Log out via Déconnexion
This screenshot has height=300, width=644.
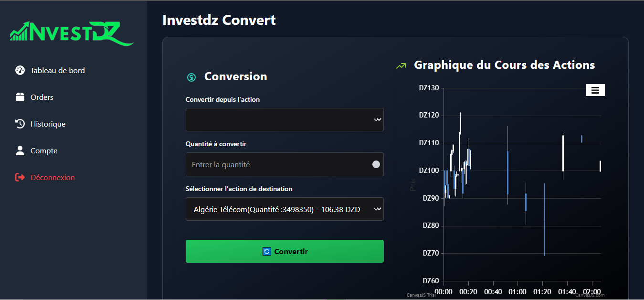(x=53, y=177)
